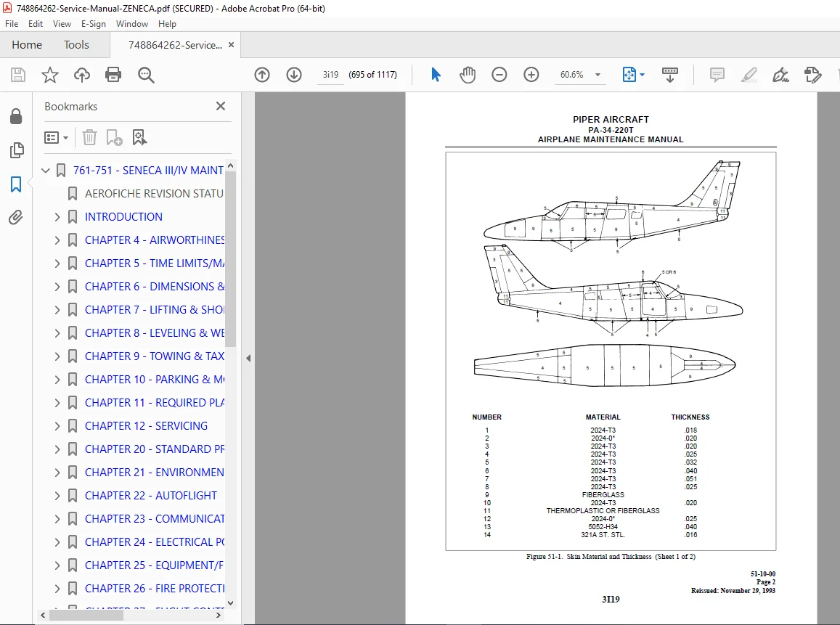Image resolution: width=840 pixels, height=625 pixels.
Task: Open bookmarks options list dropdown
Action: [x=56, y=138]
